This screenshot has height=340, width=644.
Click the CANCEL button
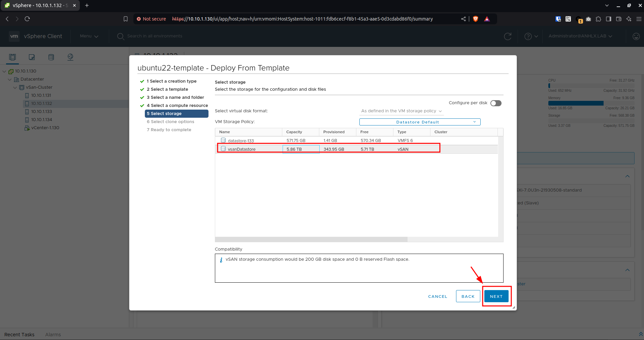pos(438,296)
